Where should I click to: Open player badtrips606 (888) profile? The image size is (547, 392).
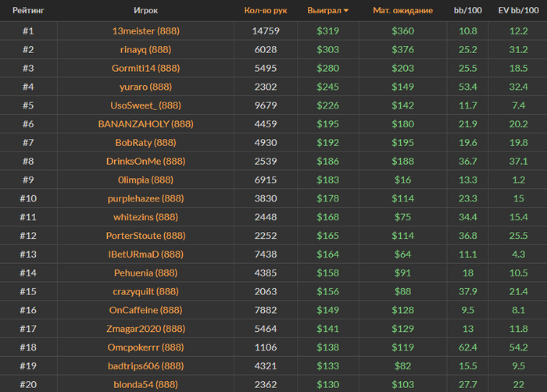coord(146,366)
